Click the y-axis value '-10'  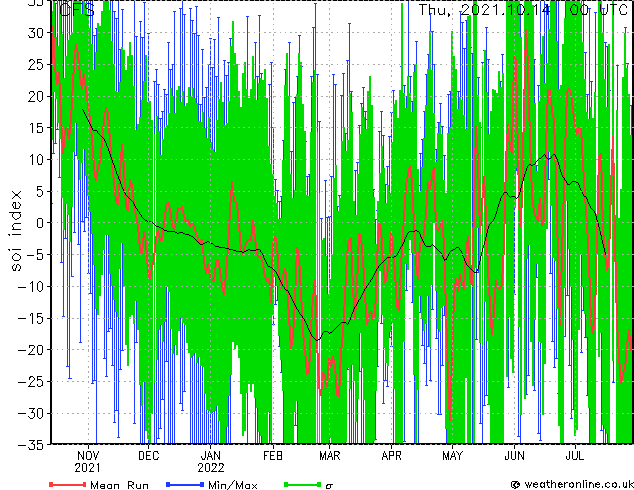[x=31, y=287]
